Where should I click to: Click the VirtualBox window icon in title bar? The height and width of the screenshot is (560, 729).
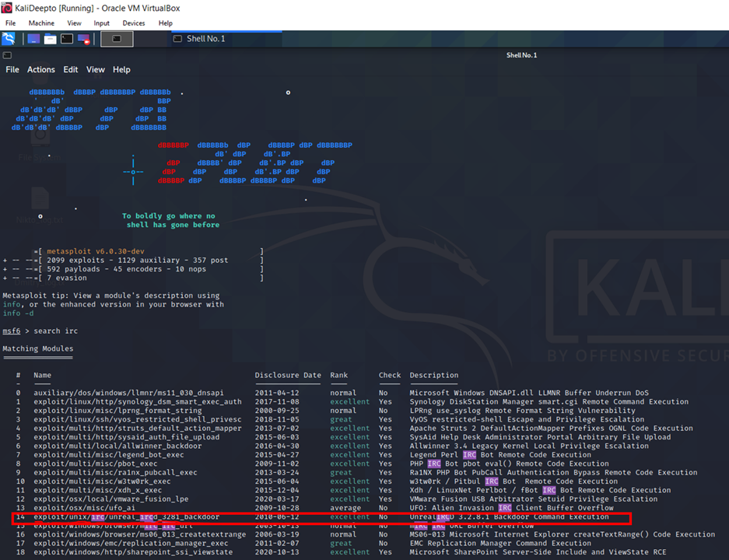coord(6,8)
